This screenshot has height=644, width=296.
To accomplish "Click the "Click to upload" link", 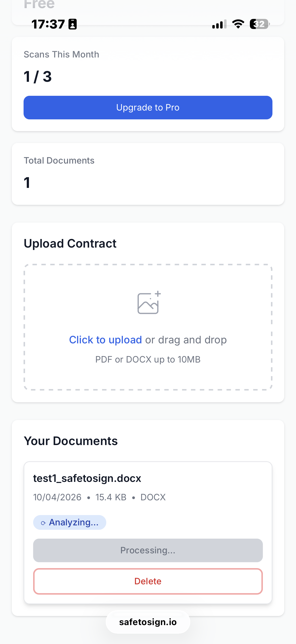I will (105, 340).
